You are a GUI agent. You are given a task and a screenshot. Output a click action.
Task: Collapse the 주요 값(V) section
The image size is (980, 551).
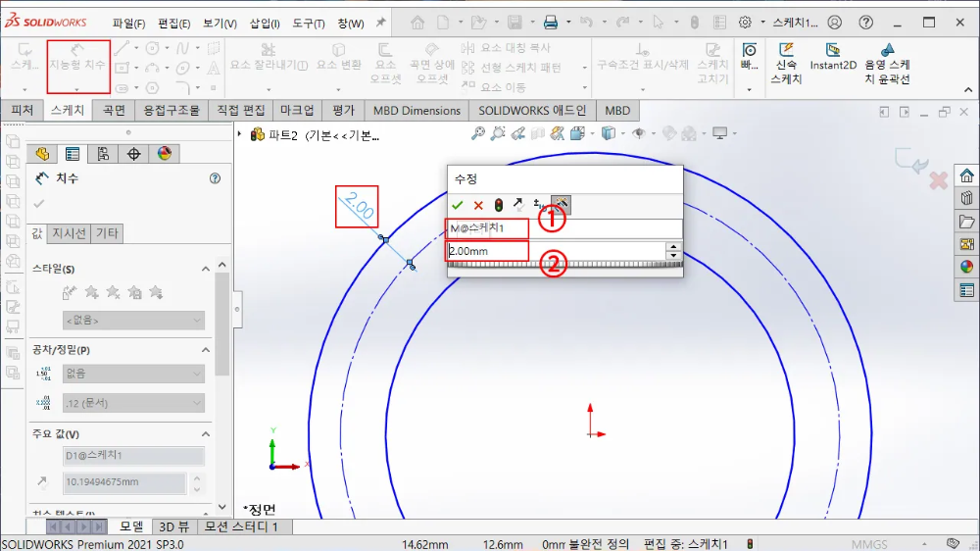click(x=206, y=434)
